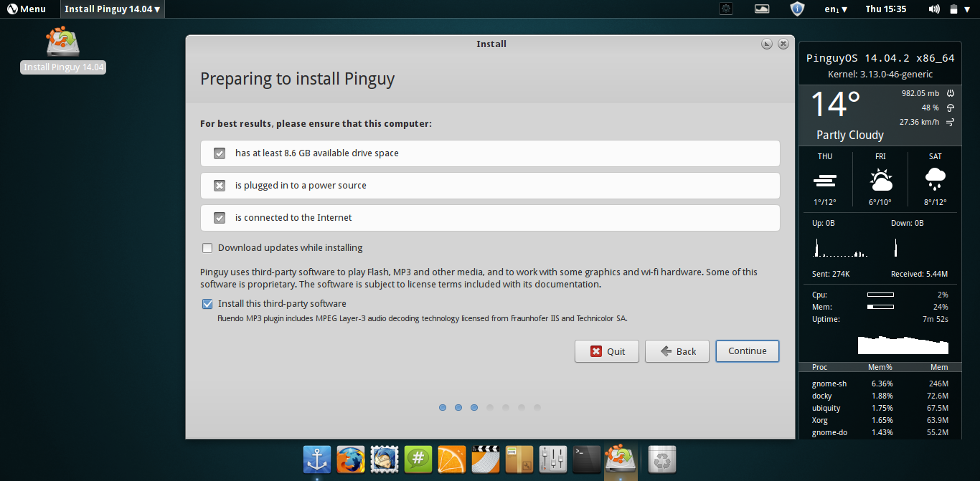The width and height of the screenshot is (980, 481).
Task: Open the Trash icon in dock
Action: point(661,459)
